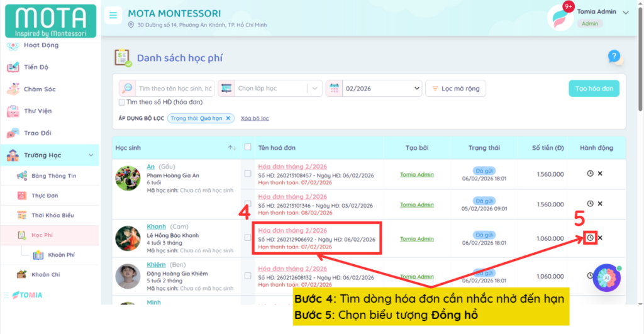Click the Tạo hóa đơn button
The height and width of the screenshot is (334, 644).
tap(593, 89)
